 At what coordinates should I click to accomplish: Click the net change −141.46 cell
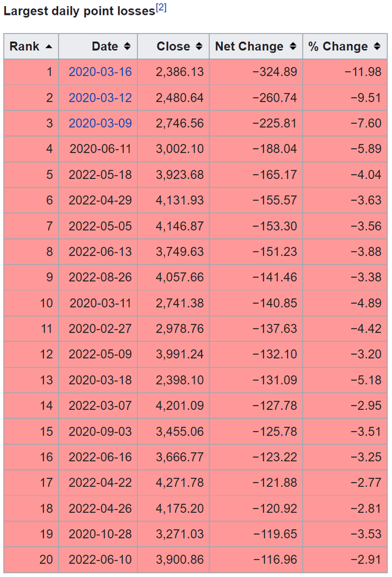point(256,277)
